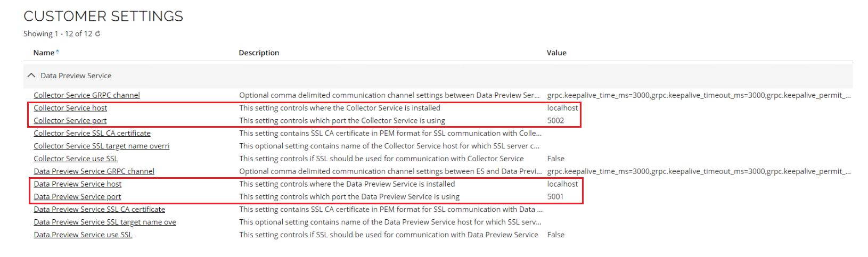Open Data Preview Service GRPC channel link

[94, 171]
